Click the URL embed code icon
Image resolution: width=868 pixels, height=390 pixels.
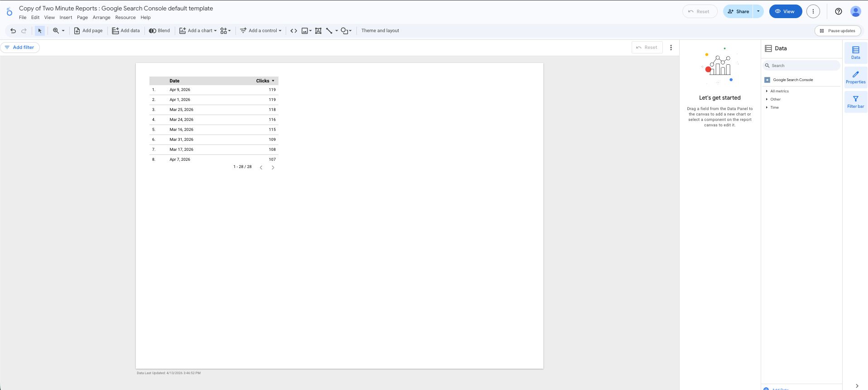tap(293, 31)
